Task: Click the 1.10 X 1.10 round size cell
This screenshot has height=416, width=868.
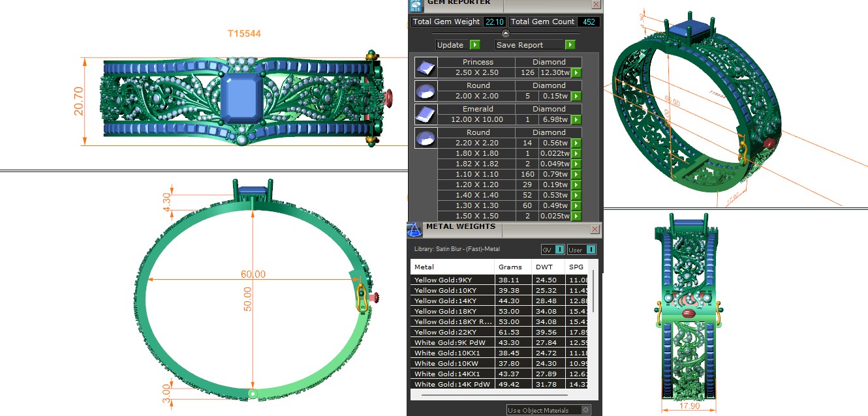Action: tap(476, 174)
